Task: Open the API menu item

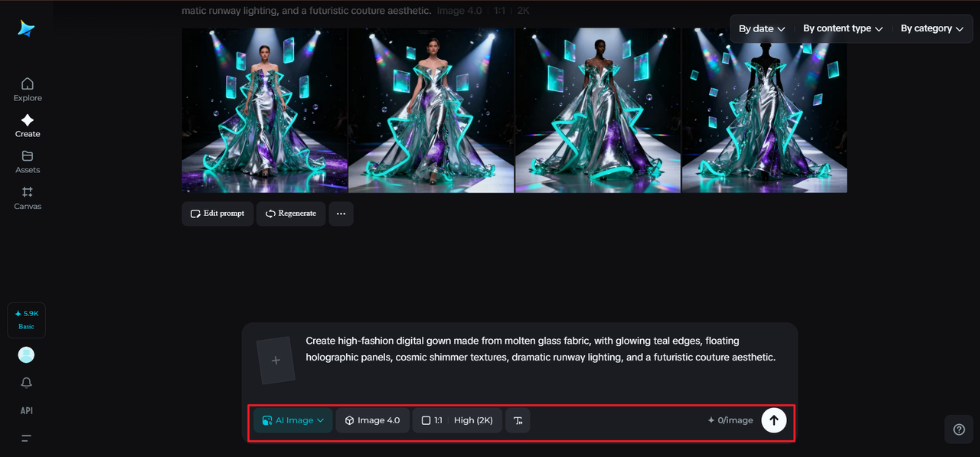Action: coord(27,411)
